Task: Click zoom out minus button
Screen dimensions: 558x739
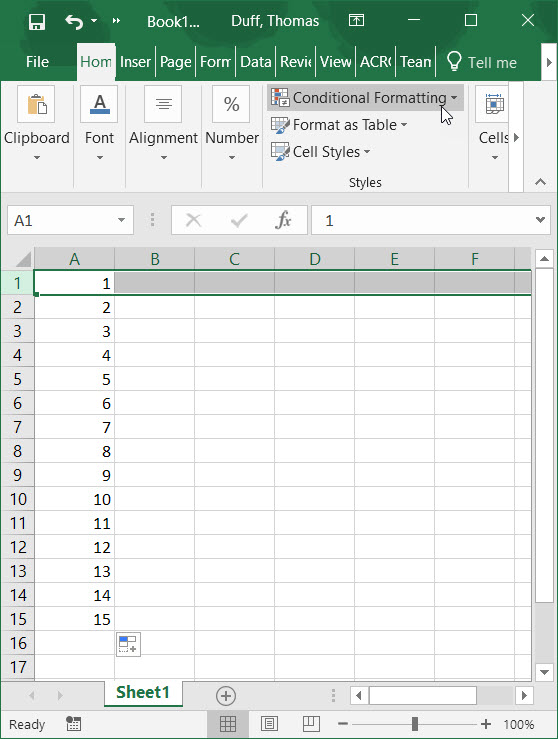Action: point(343,723)
